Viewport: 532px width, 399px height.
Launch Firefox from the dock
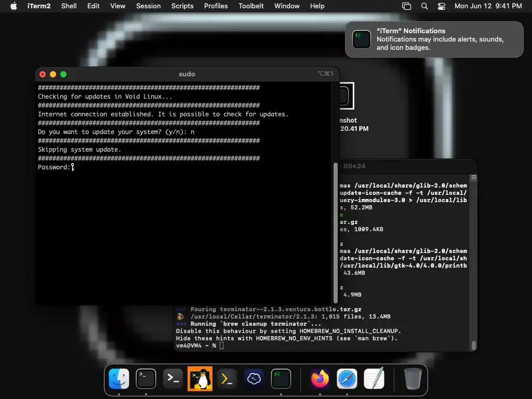(x=320, y=379)
